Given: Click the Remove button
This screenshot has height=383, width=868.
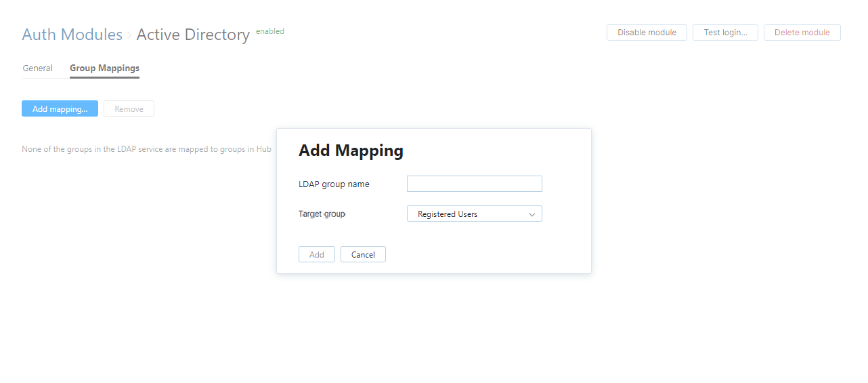Looking at the screenshot, I should click(x=129, y=108).
